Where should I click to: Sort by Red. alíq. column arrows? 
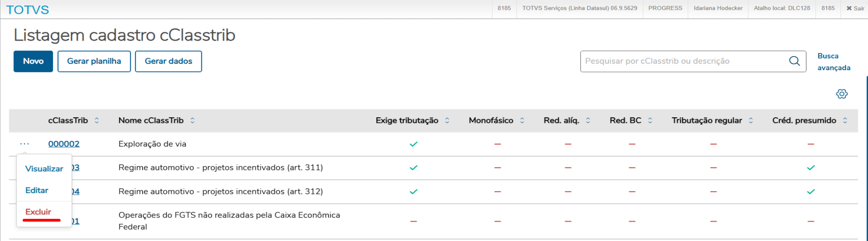coord(588,120)
